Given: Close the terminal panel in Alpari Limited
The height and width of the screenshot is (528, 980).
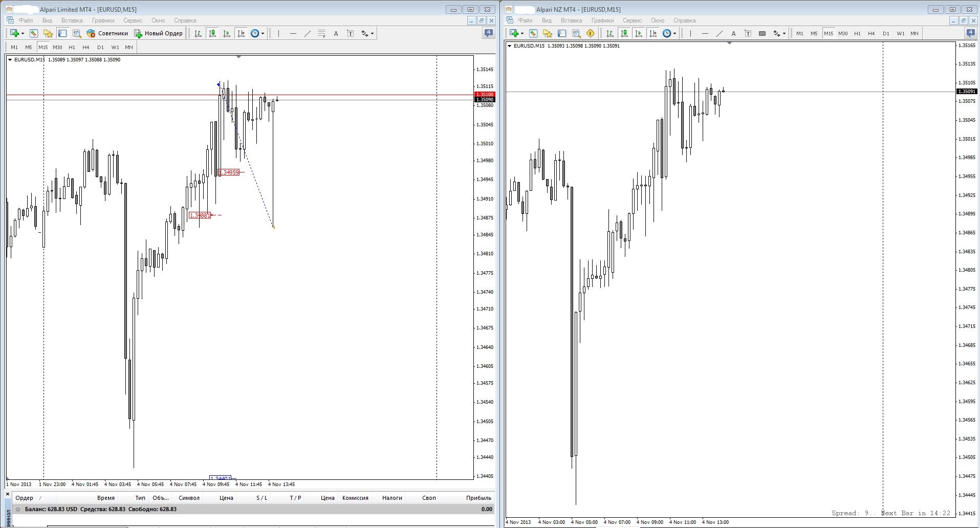Looking at the screenshot, I should [x=8, y=494].
